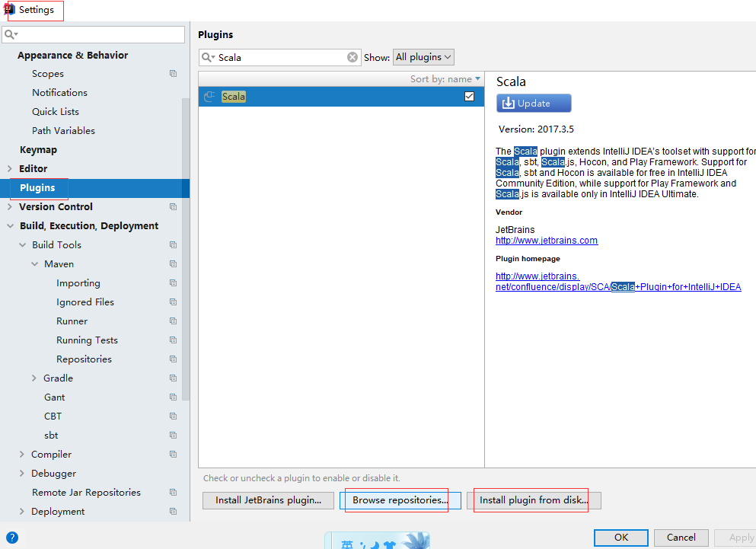Open the Gant settings page
The width and height of the screenshot is (756, 549).
coord(55,397)
